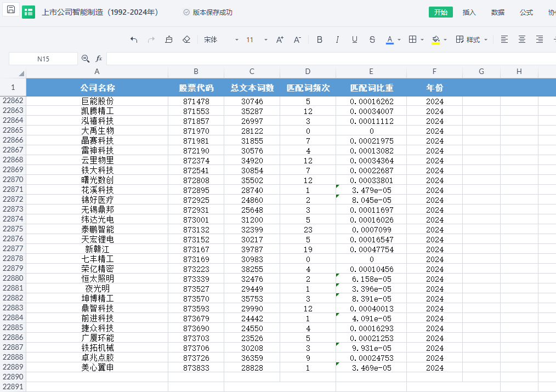Image resolution: width=556 pixels, height=392 pixels.
Task: Click the 版本保存成功 status text
Action: [212, 13]
